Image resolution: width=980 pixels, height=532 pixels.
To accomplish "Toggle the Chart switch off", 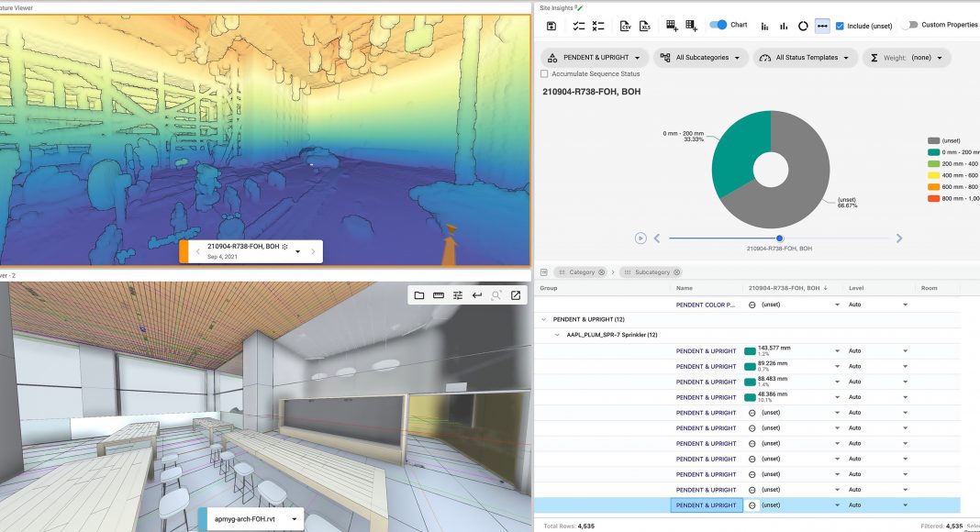I will (718, 25).
